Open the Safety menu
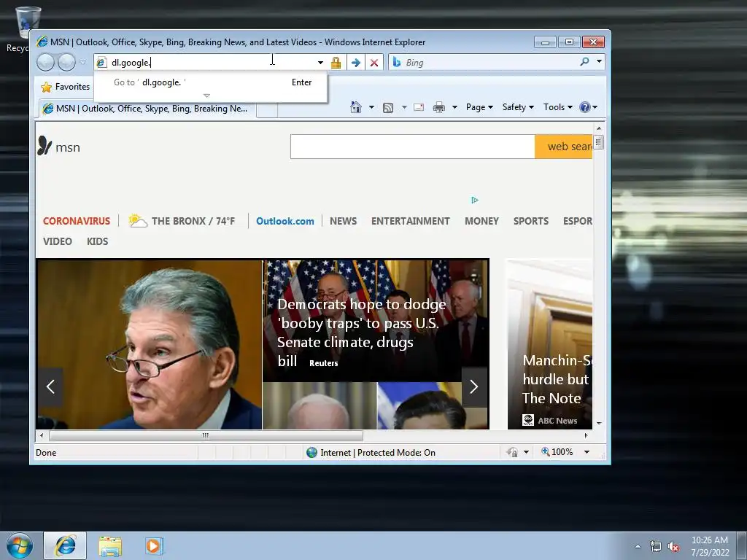 (x=518, y=107)
